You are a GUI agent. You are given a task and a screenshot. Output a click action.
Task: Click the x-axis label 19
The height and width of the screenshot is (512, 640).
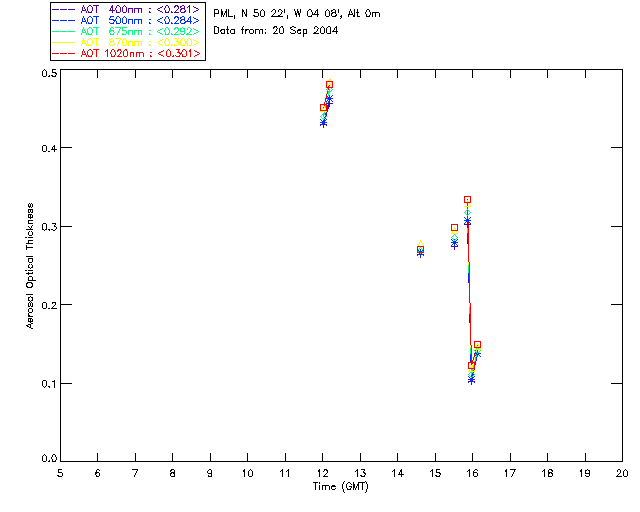click(x=585, y=473)
